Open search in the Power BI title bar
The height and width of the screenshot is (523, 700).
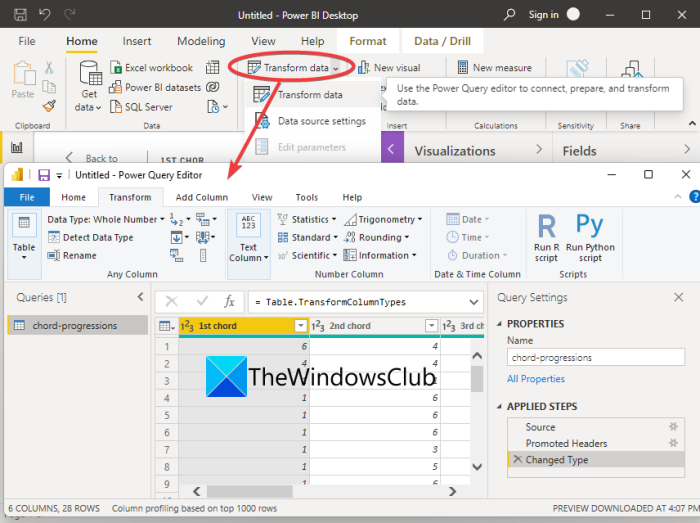click(509, 15)
